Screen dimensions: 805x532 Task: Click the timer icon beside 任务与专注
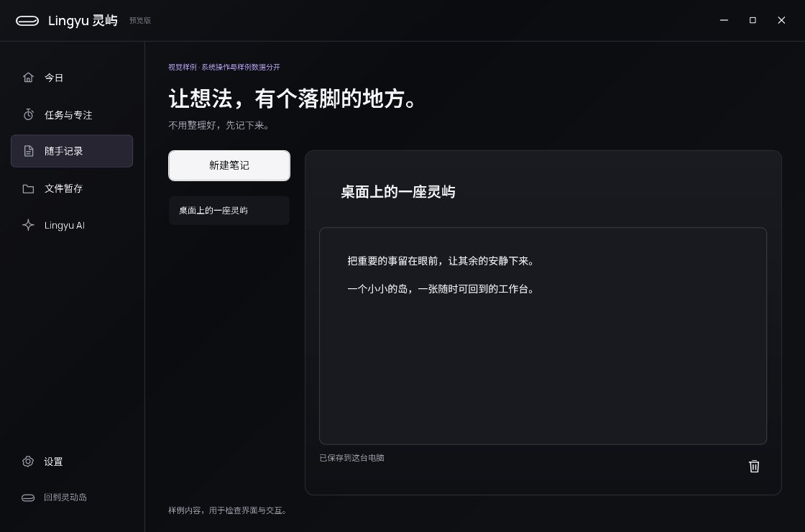click(x=28, y=114)
